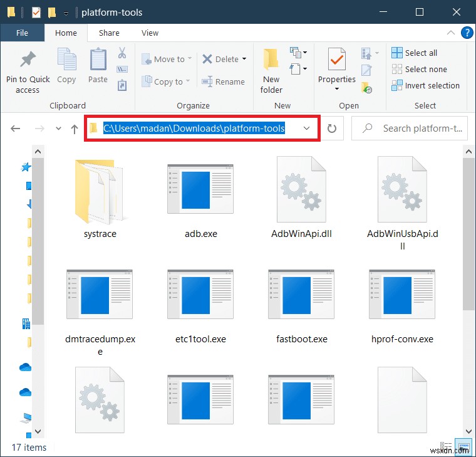Click Select all
476x457 pixels.
[x=415, y=53]
